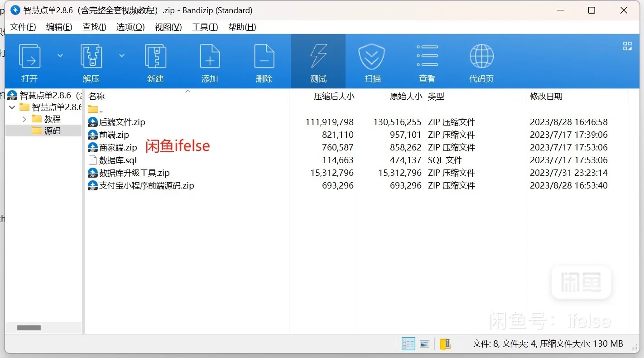Open the code page (代码页) tool
This screenshot has width=644, height=358.
pyautogui.click(x=481, y=61)
